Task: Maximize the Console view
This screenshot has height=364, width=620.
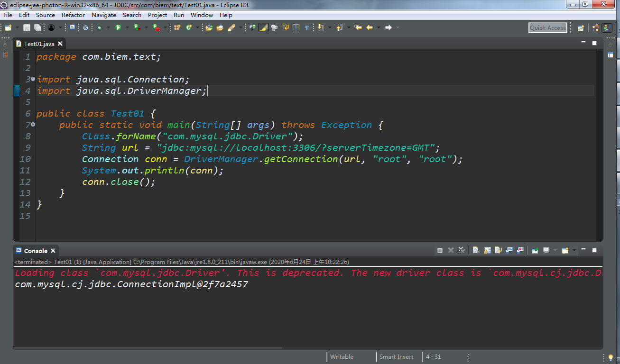Action: (594, 250)
